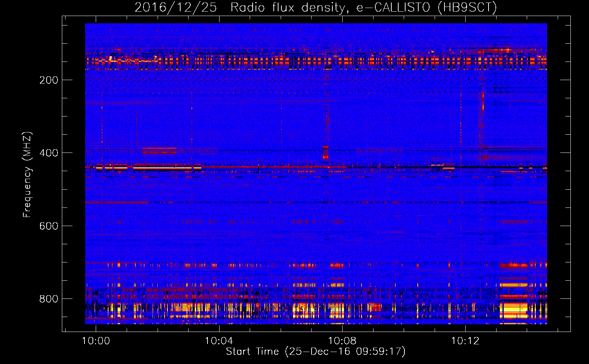The image size is (589, 364).
Task: Click the "Start Time (25-Dec-16 09:59:17)" label
Action: [x=316, y=352]
